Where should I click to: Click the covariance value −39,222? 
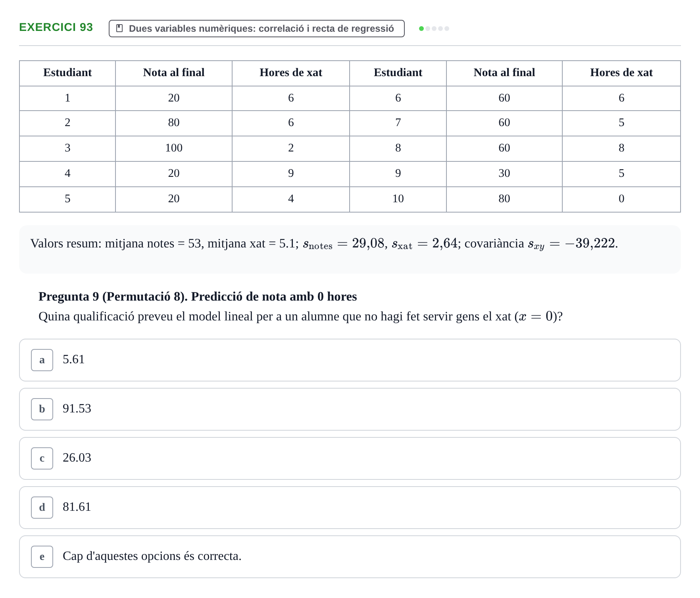(x=590, y=243)
